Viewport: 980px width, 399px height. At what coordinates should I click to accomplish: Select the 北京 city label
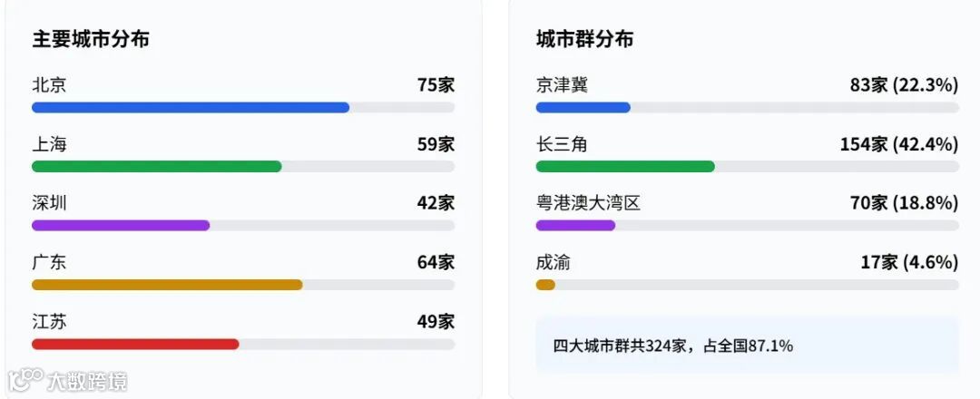(x=49, y=85)
